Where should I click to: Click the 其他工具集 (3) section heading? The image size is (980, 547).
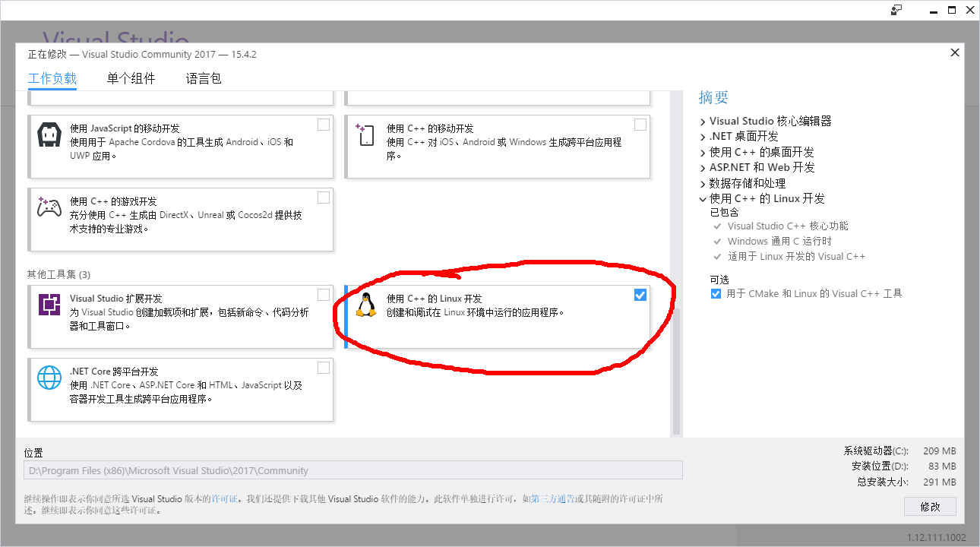(x=58, y=274)
